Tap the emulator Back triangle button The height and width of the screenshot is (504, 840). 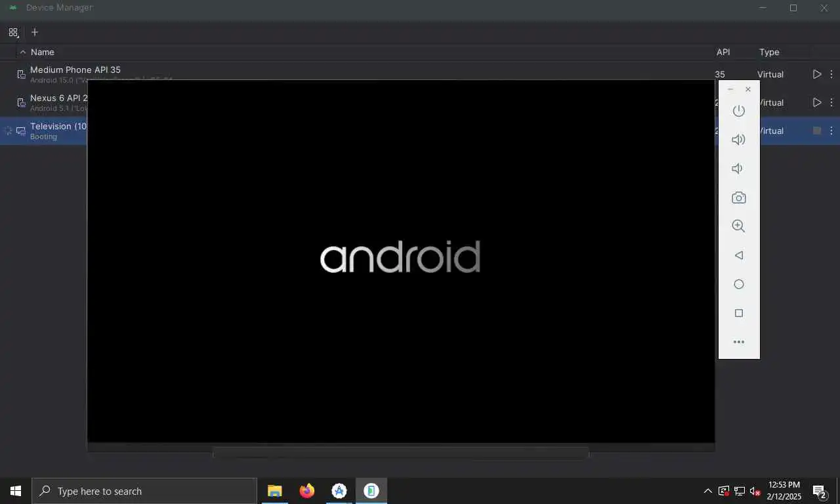point(739,255)
